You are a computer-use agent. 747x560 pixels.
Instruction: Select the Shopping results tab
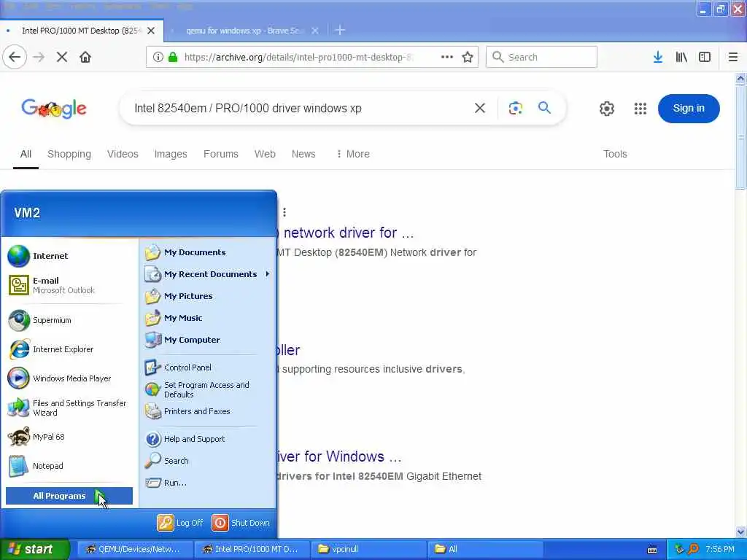coord(69,154)
